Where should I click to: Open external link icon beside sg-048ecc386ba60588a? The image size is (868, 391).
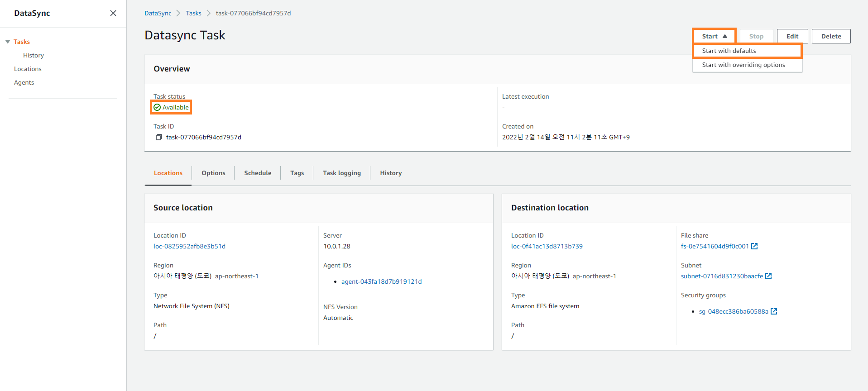[x=774, y=311]
